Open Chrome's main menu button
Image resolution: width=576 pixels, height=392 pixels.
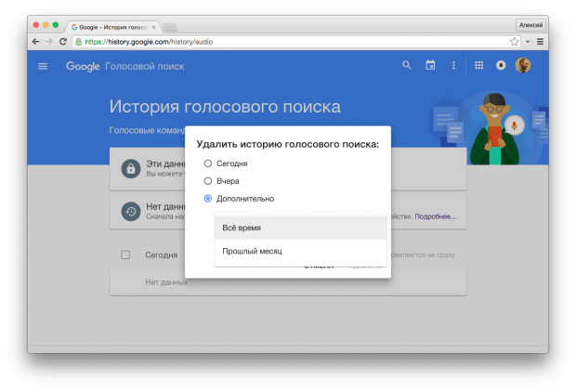coord(540,42)
